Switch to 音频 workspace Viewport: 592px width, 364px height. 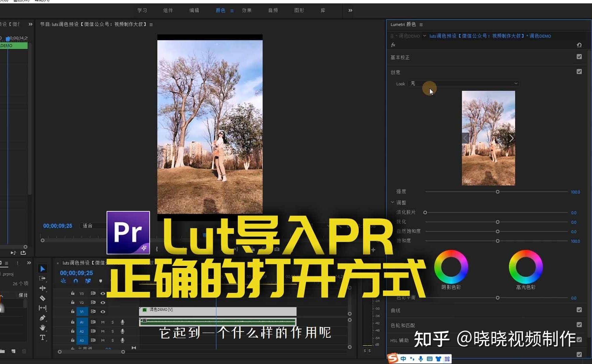click(273, 10)
